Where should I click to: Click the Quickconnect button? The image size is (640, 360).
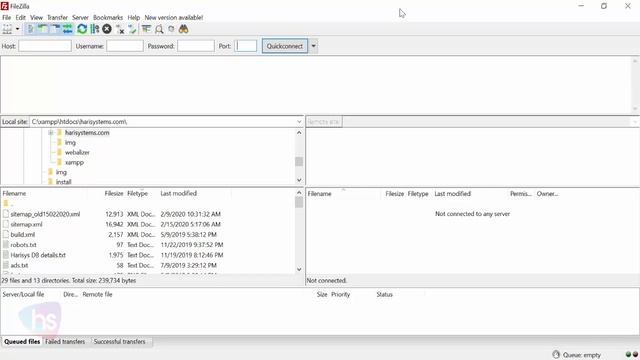(285, 46)
